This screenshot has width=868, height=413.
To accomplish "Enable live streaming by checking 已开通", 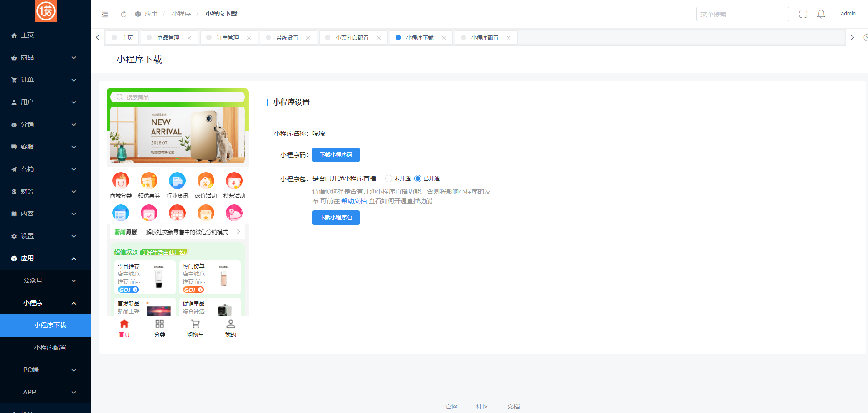I will click(419, 178).
